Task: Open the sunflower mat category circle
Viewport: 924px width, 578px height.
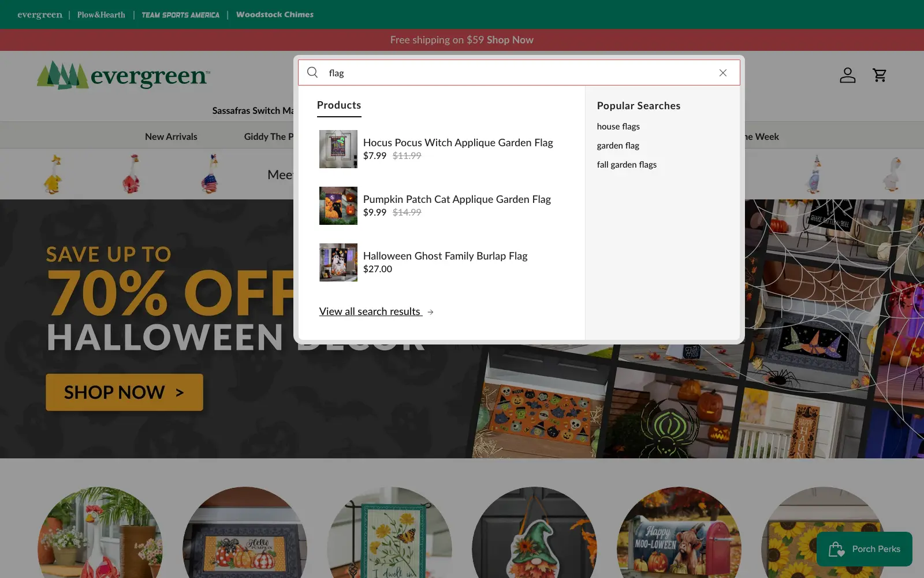Action: tap(824, 532)
